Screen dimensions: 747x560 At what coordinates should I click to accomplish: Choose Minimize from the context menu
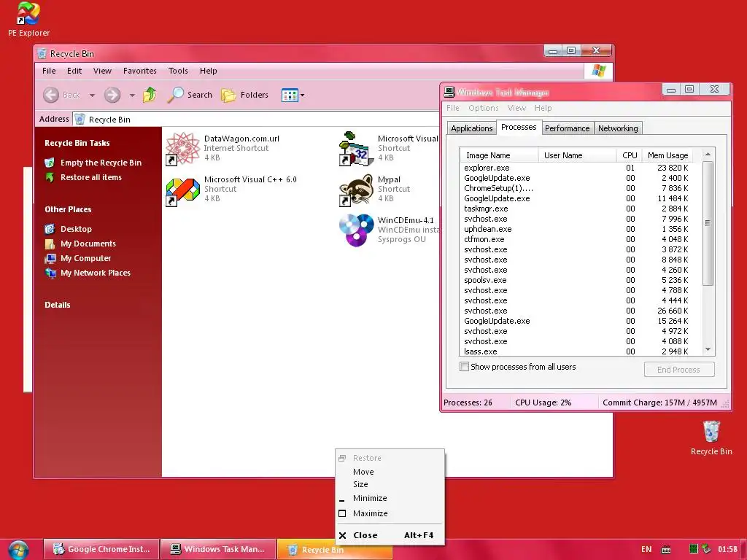[x=390, y=498]
